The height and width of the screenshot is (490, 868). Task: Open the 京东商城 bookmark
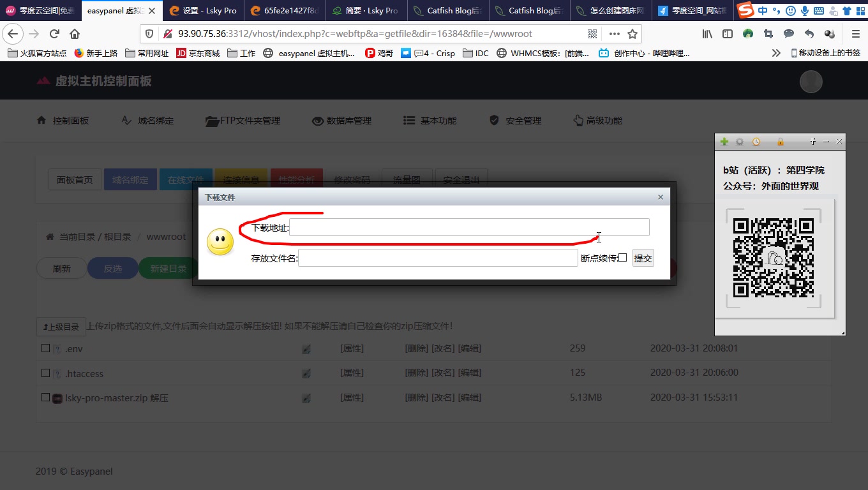click(x=198, y=53)
